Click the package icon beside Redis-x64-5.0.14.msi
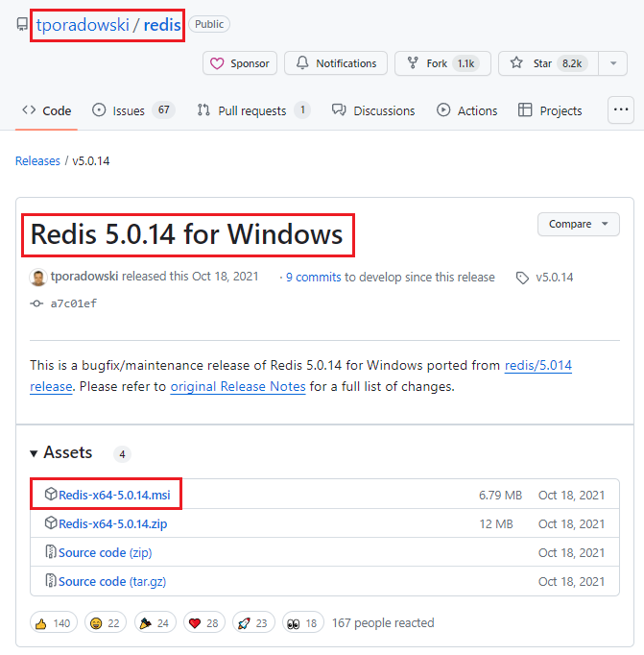The width and height of the screenshot is (644, 655). pyautogui.click(x=51, y=494)
